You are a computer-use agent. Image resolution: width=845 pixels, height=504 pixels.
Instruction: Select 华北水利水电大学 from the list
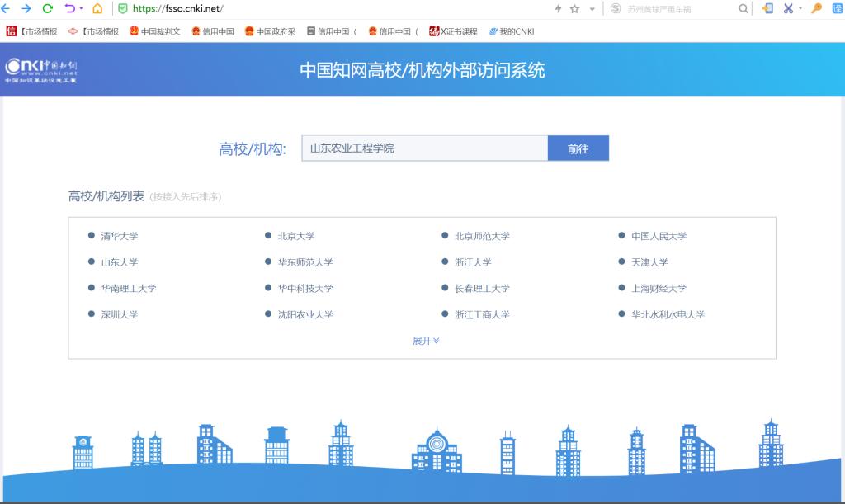point(668,314)
